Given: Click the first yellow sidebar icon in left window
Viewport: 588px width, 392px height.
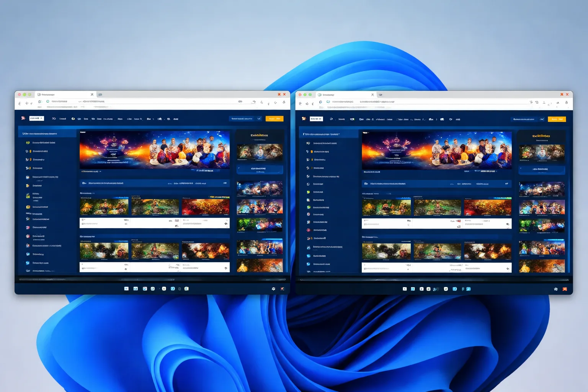Looking at the screenshot, I should pos(28,143).
